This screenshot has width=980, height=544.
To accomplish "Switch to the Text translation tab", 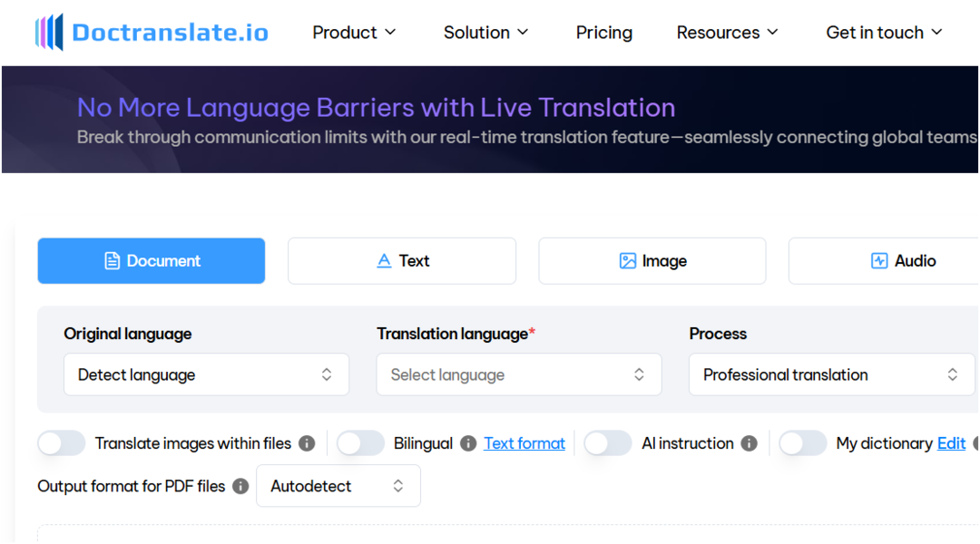I will pyautogui.click(x=402, y=261).
